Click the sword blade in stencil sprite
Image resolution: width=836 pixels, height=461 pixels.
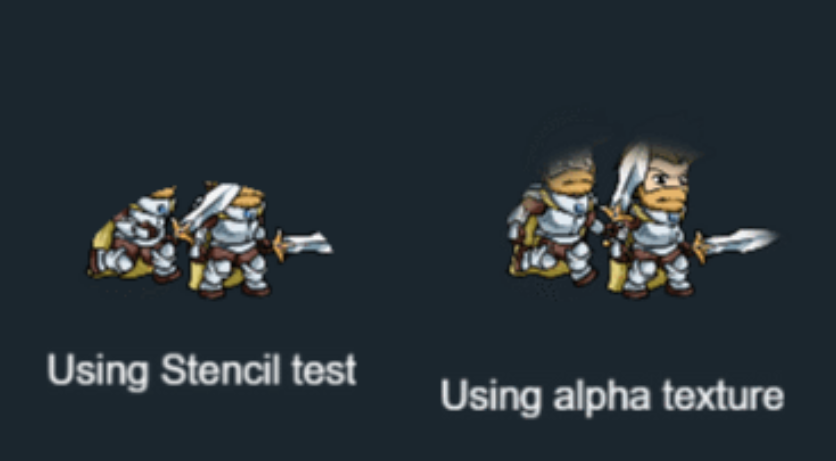[x=309, y=243]
